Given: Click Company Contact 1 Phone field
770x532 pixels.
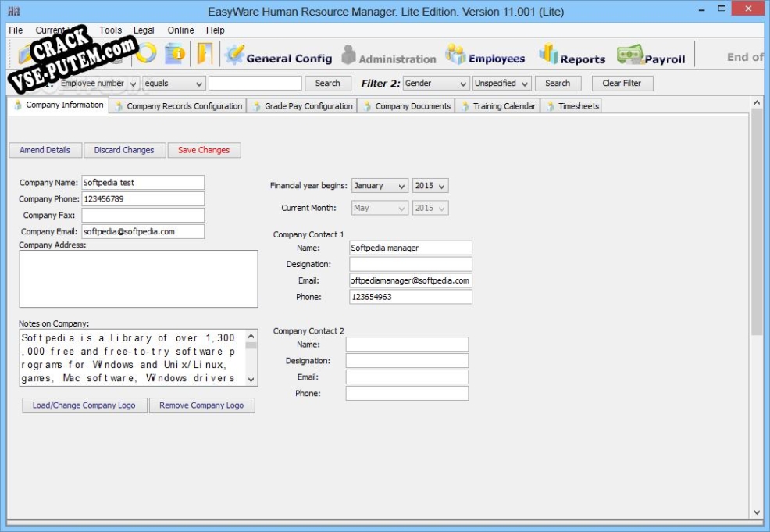Looking at the screenshot, I should pos(411,297).
